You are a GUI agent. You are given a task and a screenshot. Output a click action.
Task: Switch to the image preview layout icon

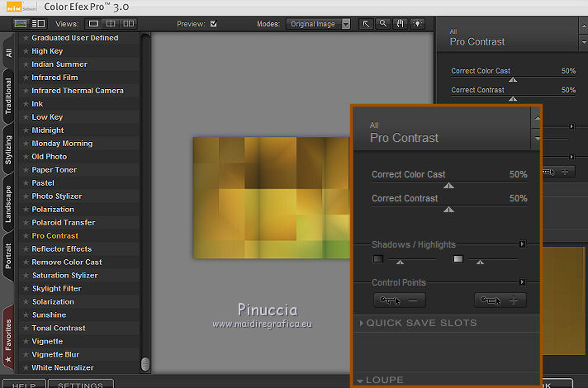pos(21,24)
